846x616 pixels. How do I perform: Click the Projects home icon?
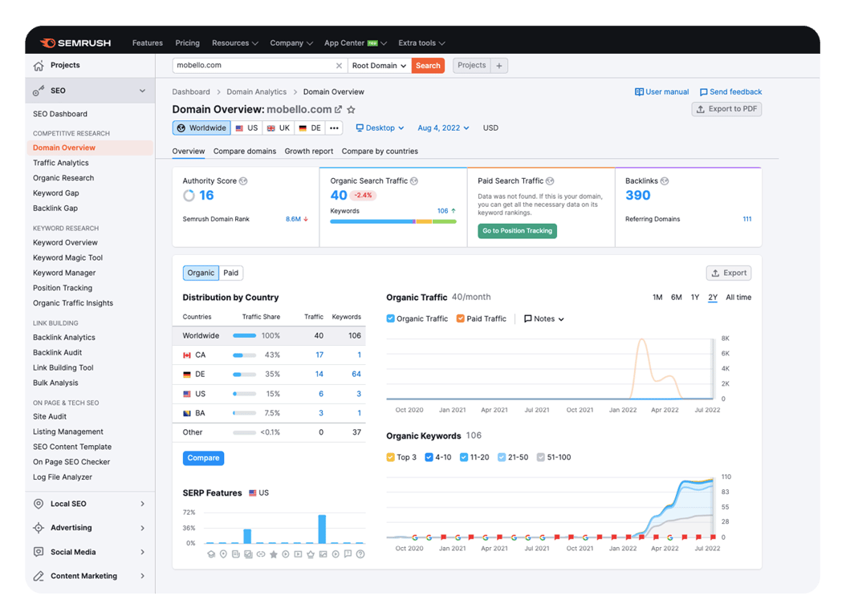click(x=39, y=66)
